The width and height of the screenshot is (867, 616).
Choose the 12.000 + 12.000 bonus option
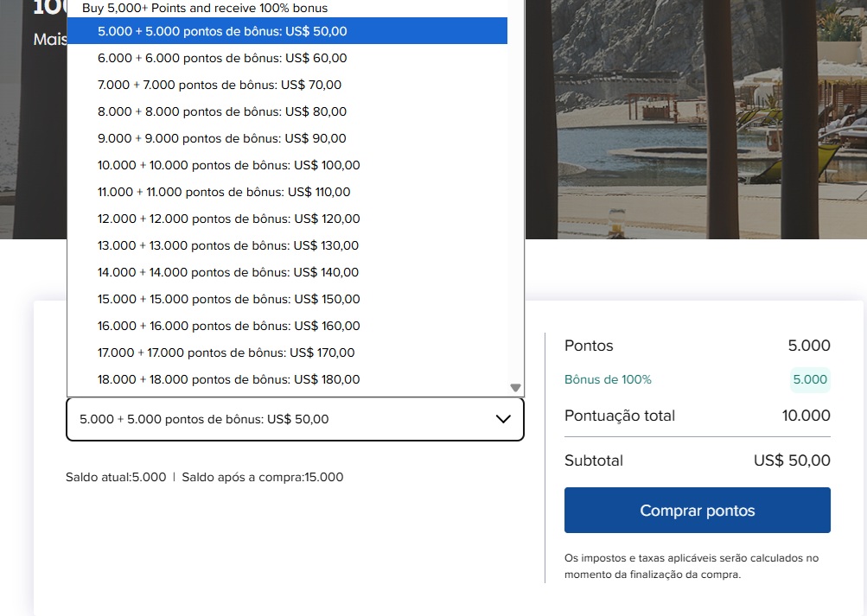pos(229,219)
